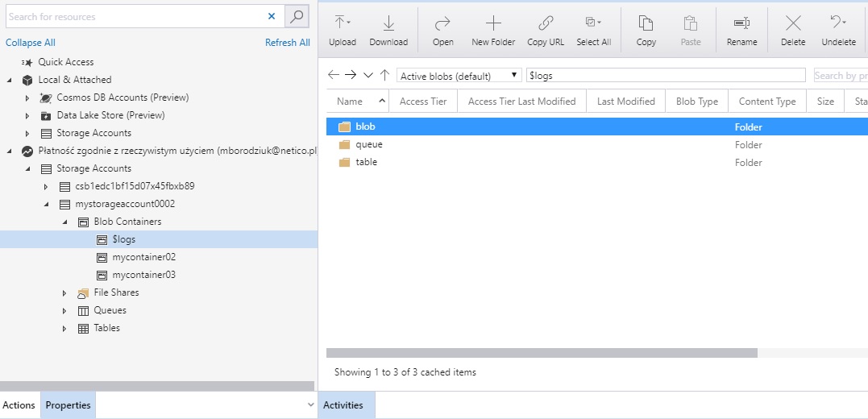Select the mycontainer03 container
The height and width of the screenshot is (419, 868).
(x=144, y=275)
